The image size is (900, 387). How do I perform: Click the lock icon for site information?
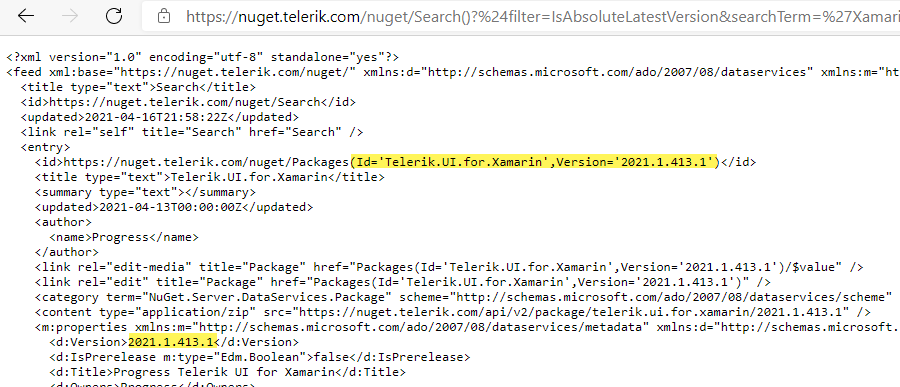(164, 16)
